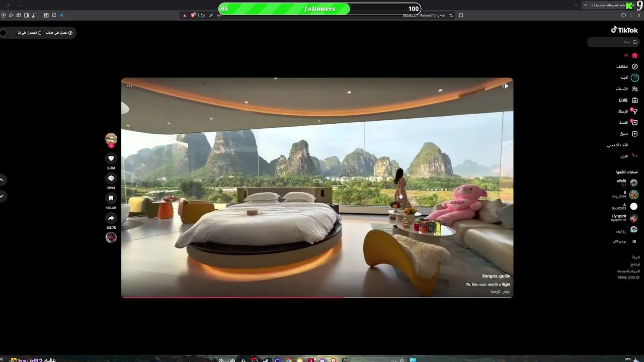Open the comments bubble showing 5094
The width and height of the screenshot is (644, 362).
click(111, 178)
